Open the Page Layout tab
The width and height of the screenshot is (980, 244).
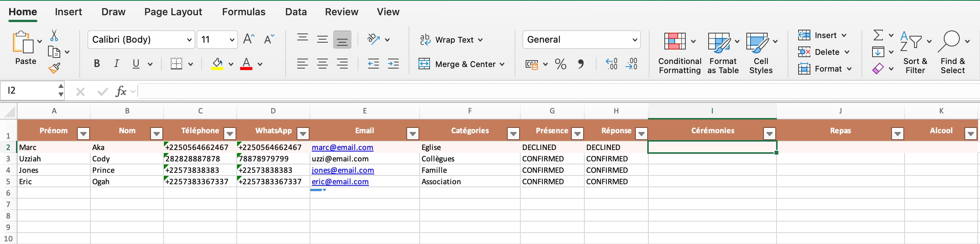(x=173, y=12)
